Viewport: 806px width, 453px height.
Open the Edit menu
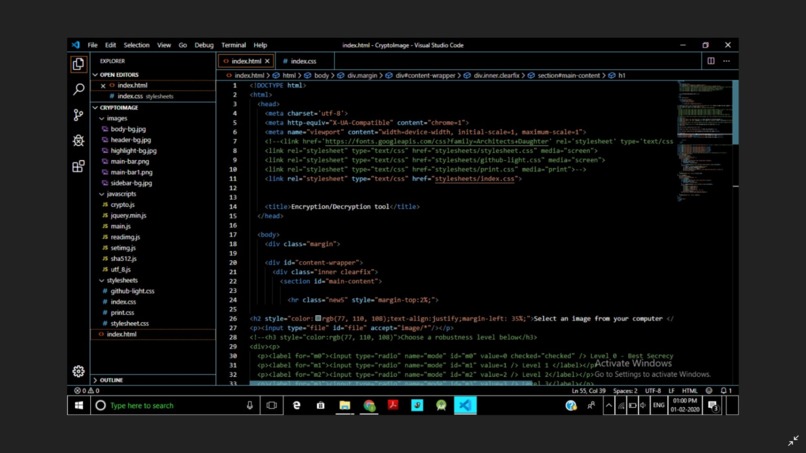(111, 45)
